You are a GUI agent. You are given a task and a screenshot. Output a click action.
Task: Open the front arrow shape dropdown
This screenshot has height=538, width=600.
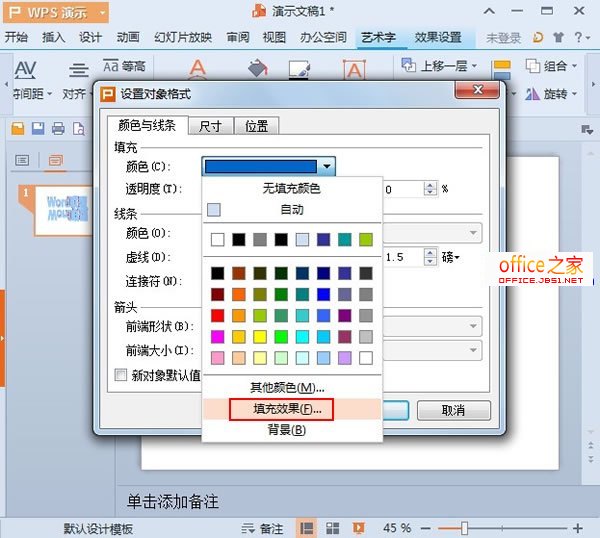(x=473, y=326)
